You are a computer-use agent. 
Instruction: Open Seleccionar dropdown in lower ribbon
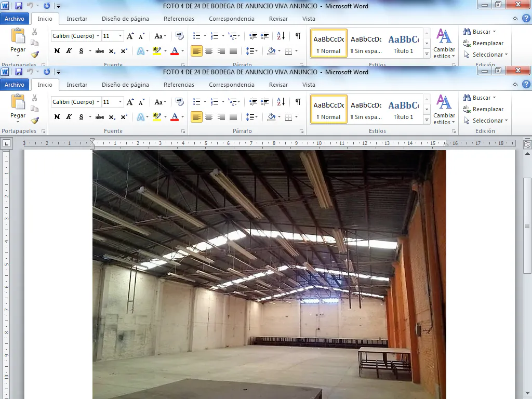(x=486, y=121)
